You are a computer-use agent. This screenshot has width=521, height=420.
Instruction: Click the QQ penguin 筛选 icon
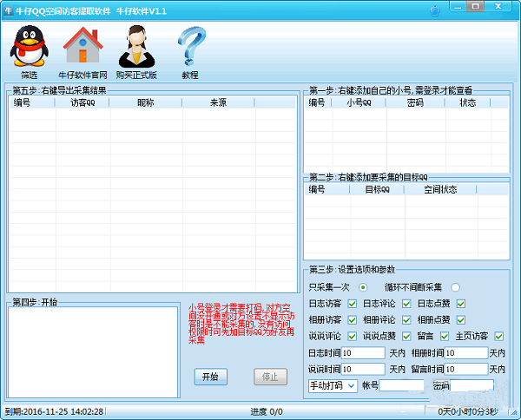pyautogui.click(x=30, y=46)
